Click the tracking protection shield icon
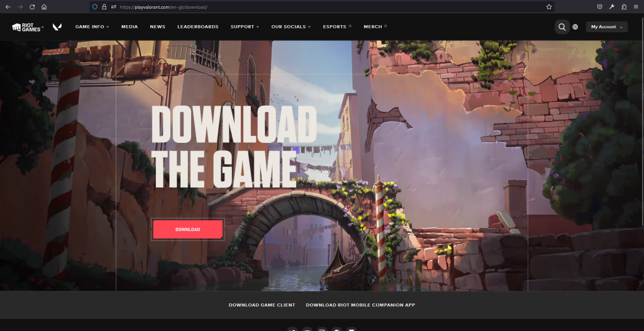The image size is (644, 331). pyautogui.click(x=95, y=7)
